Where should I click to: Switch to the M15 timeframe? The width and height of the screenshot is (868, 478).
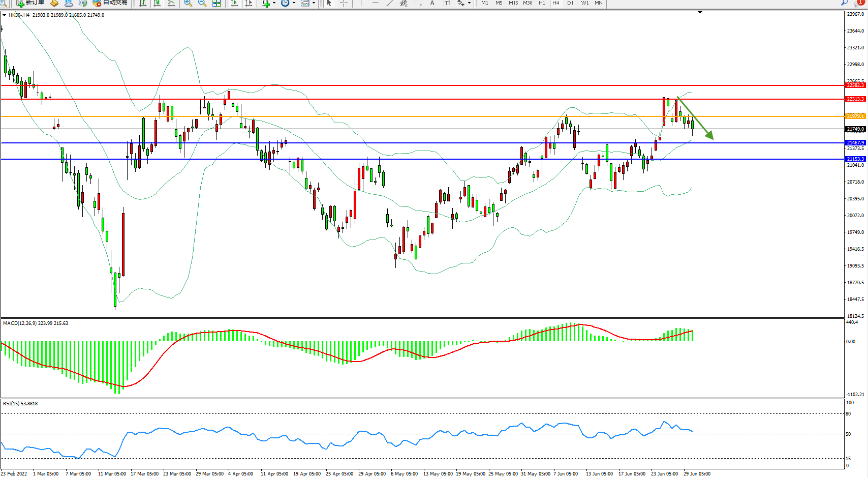coord(513,3)
